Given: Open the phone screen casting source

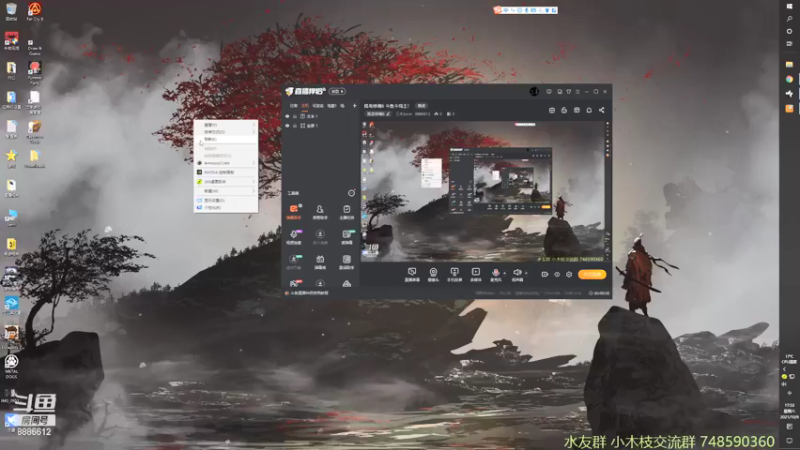Looking at the screenshot, I should click(x=454, y=274).
